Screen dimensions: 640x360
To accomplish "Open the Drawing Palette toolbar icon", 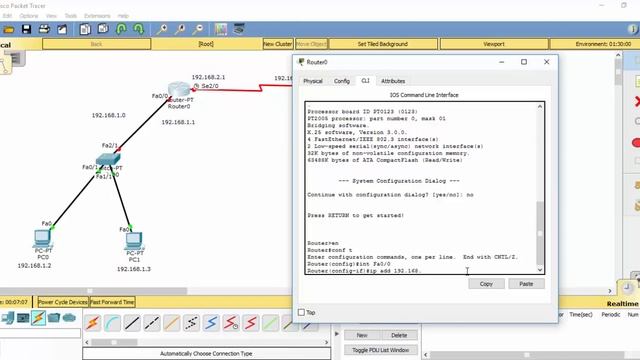I will click(x=221, y=29).
